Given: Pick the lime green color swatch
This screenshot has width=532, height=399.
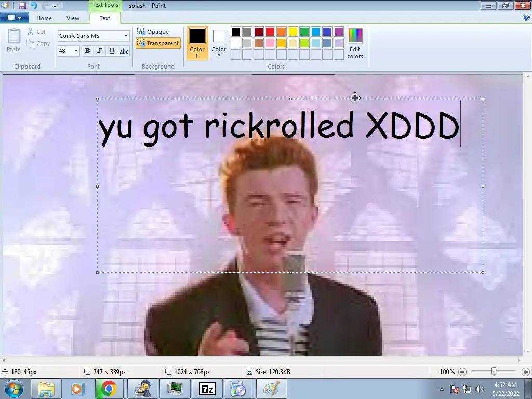Looking at the screenshot, I should tap(304, 43).
